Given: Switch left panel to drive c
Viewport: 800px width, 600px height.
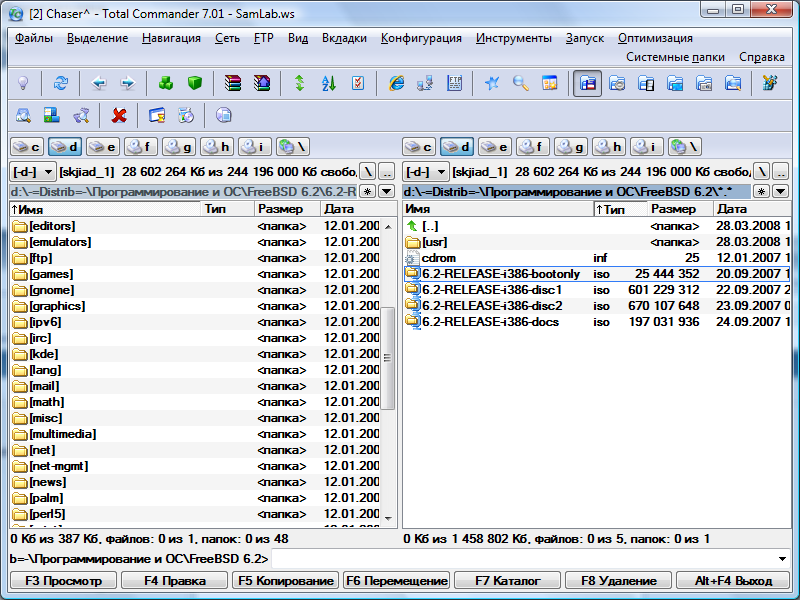Looking at the screenshot, I should coord(27,147).
